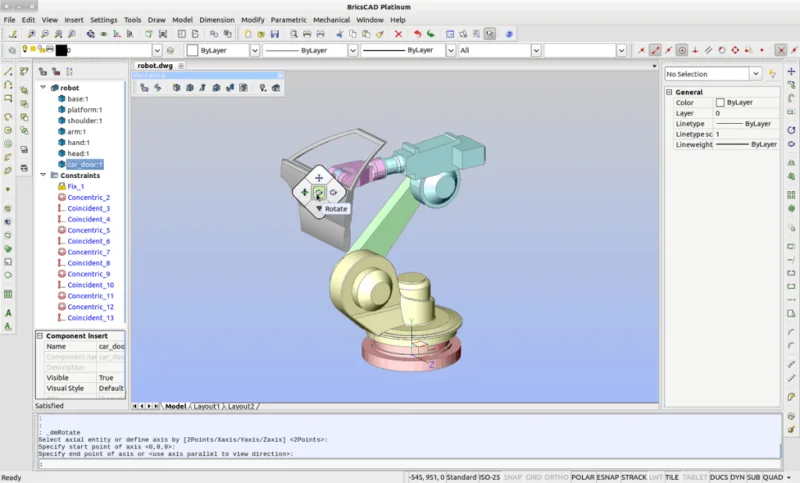The width and height of the screenshot is (800, 483).
Task: Click the Color ByLayer swatch in Properties
Action: pos(720,103)
